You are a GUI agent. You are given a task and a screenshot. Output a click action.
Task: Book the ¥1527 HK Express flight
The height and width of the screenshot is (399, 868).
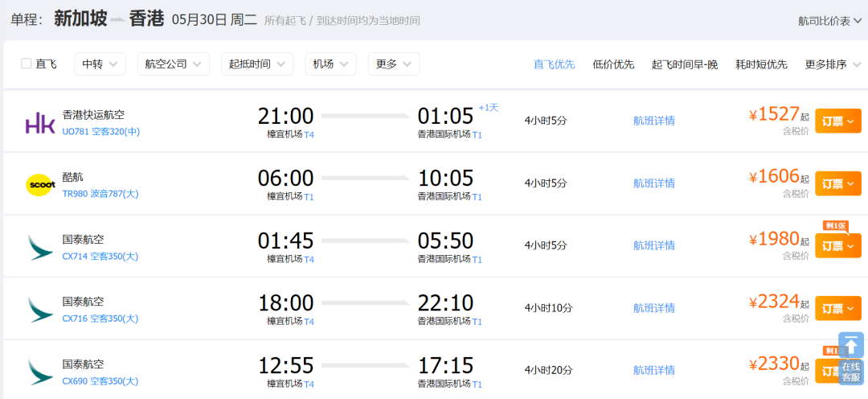point(837,121)
